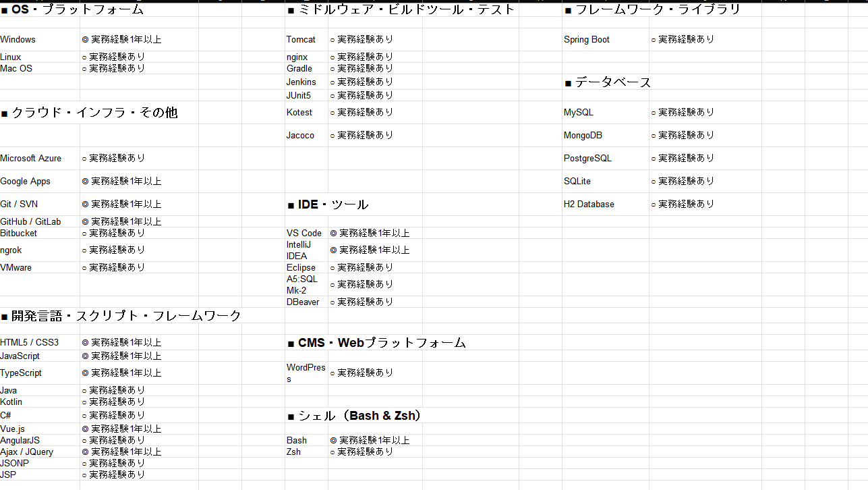This screenshot has height=490, width=868.
Task: Select the VS Code cell
Action: click(306, 233)
